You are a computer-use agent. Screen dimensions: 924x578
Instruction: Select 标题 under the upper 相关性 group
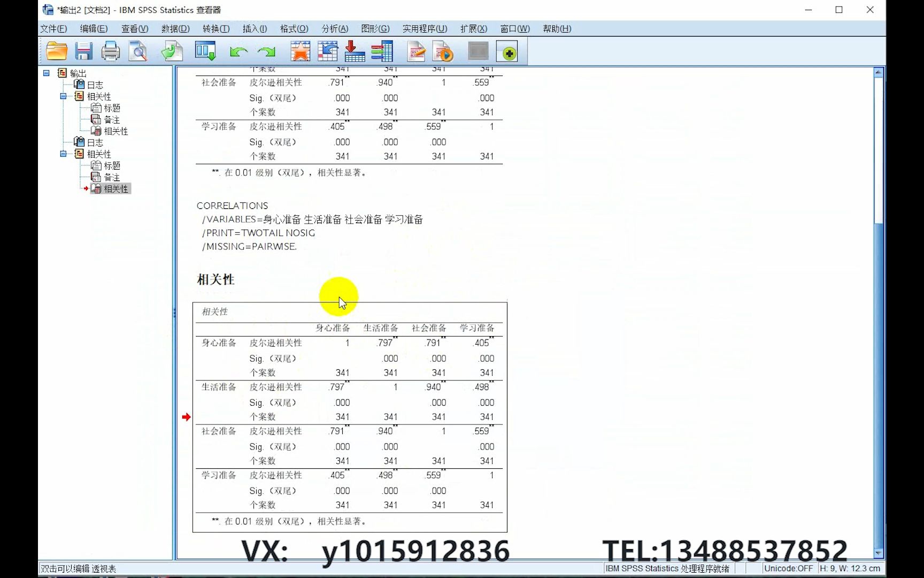[x=112, y=108]
